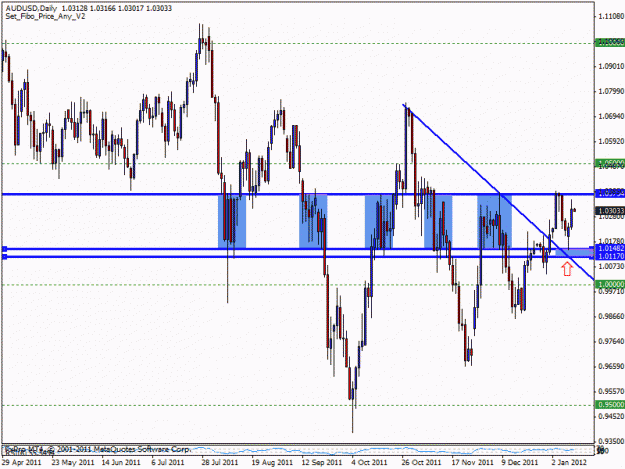This screenshot has height=469, width=625.
Task: Click the current price label 1.03033
Action: (610, 210)
